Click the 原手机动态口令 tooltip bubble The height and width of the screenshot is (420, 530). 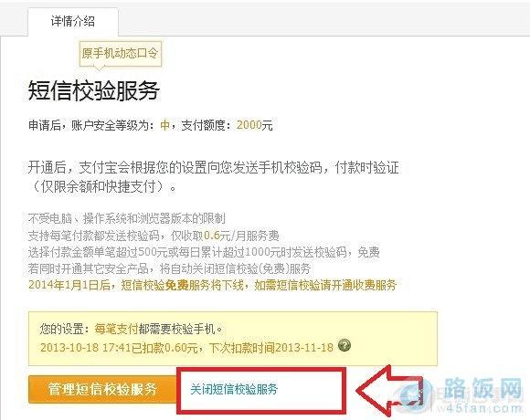[x=120, y=53]
